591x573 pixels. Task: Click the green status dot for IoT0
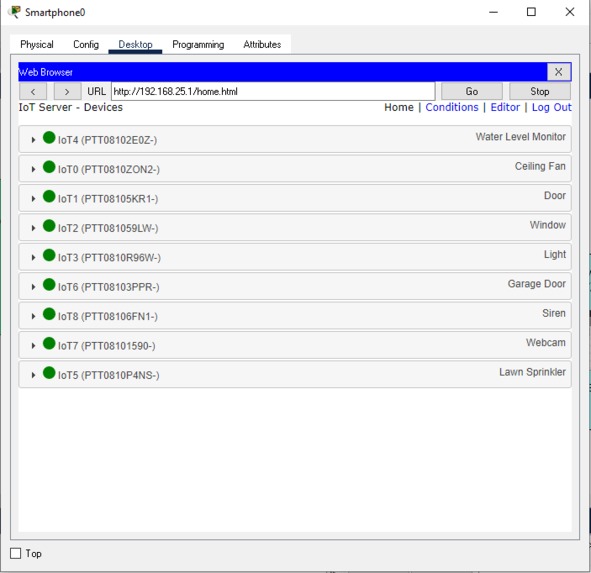49,167
